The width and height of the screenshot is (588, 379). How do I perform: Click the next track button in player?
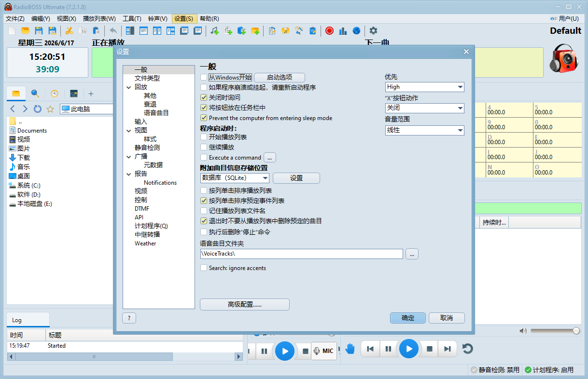tap(448, 349)
